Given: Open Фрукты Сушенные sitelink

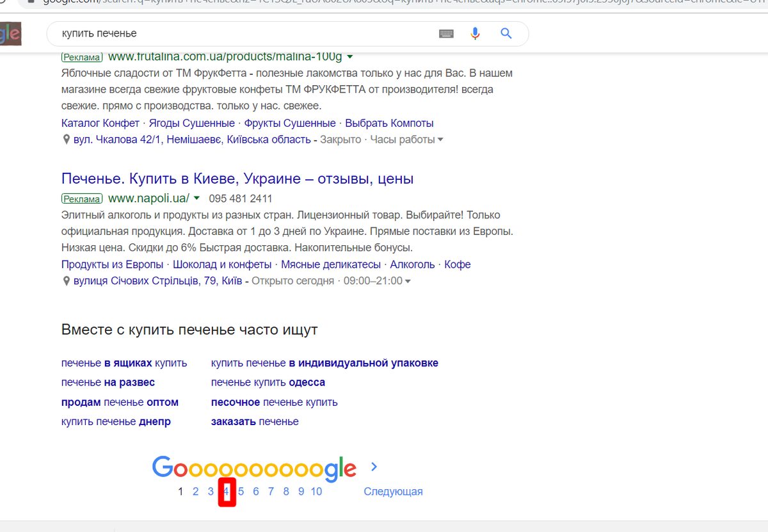Looking at the screenshot, I should [x=290, y=123].
